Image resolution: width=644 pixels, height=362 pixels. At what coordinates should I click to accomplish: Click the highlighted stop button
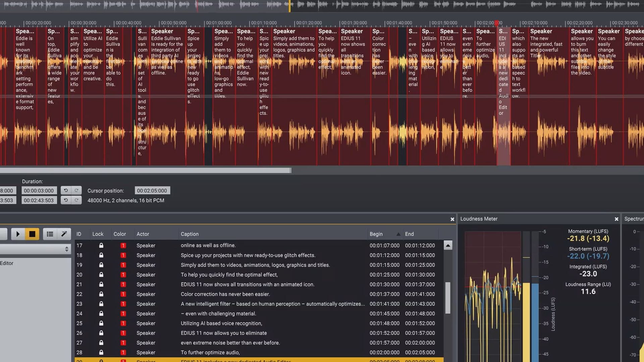32,234
